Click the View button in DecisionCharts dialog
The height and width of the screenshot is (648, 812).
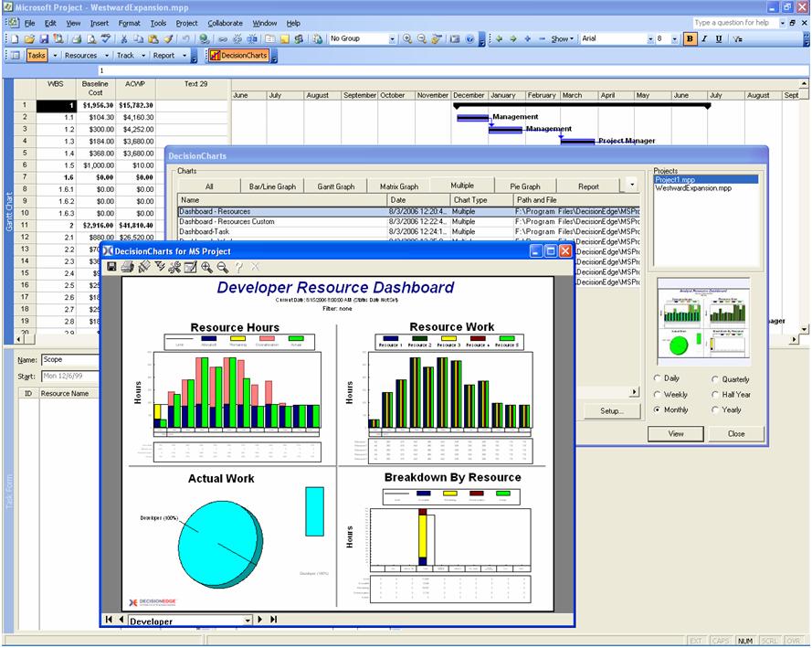tap(676, 433)
